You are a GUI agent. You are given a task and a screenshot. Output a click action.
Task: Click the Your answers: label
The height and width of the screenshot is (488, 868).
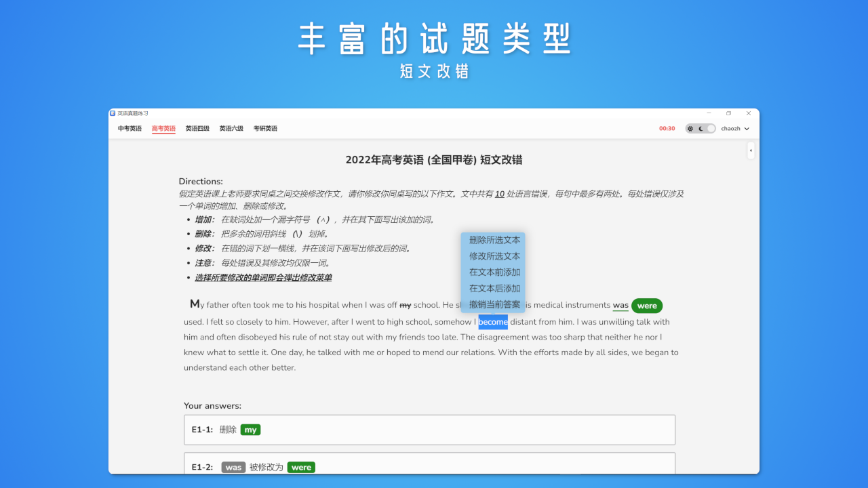(212, 406)
